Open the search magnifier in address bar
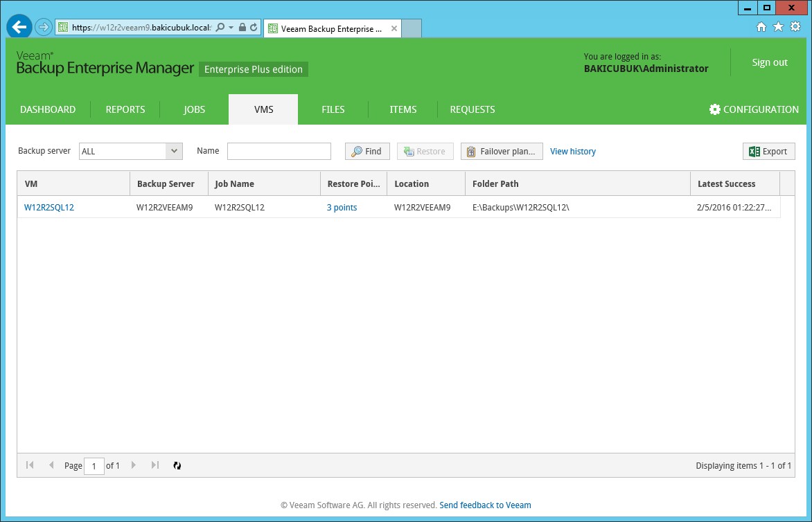 220,27
